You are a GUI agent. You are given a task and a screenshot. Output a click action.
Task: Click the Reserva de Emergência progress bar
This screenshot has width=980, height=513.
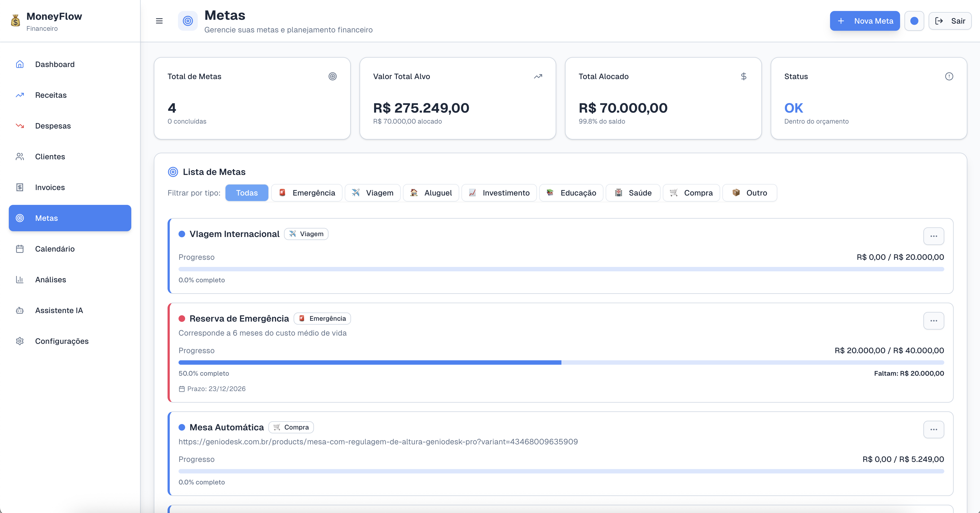pos(561,363)
